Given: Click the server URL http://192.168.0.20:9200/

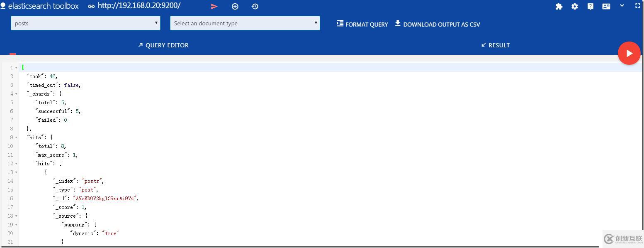Looking at the screenshot, I should point(139,6).
